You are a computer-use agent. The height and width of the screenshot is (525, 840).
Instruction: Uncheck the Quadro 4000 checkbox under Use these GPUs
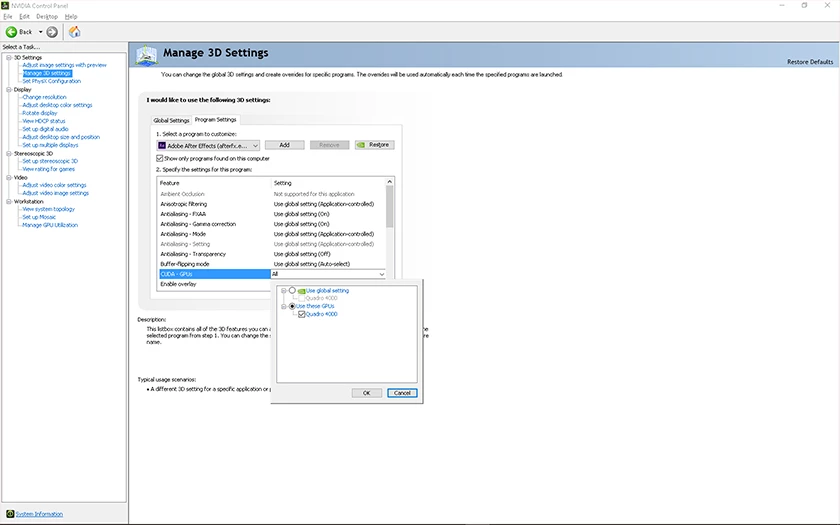302,314
